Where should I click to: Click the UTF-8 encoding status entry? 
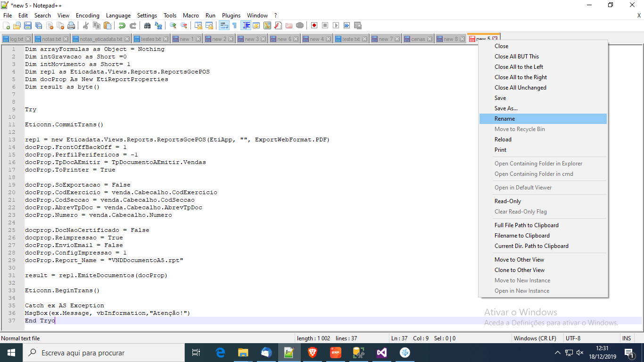click(573, 338)
